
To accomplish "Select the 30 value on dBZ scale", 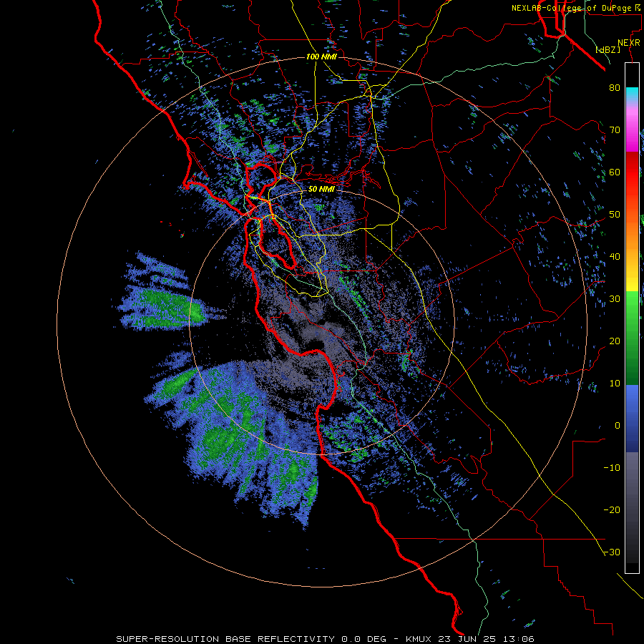I will pos(615,299).
